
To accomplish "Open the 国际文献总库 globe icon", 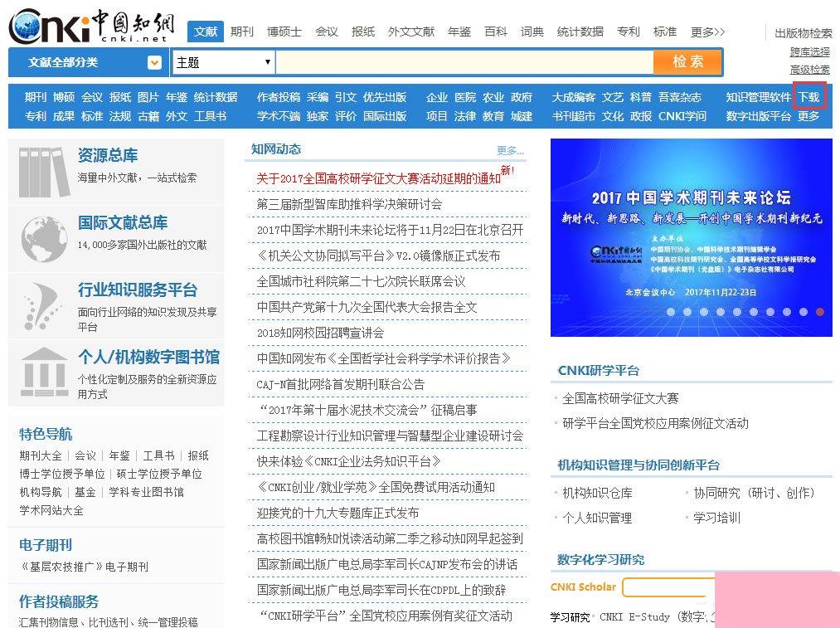I will [44, 239].
